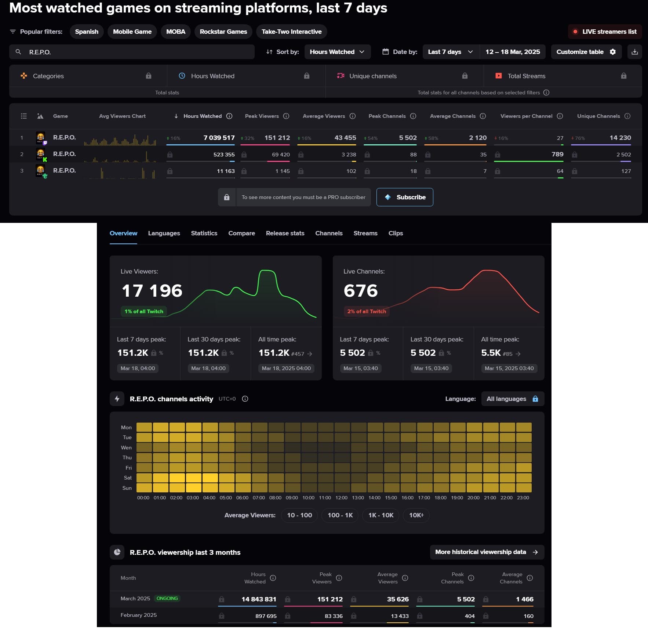The height and width of the screenshot is (644, 648).
Task: Expand the Last 7 days date dropdown
Action: [x=451, y=52]
